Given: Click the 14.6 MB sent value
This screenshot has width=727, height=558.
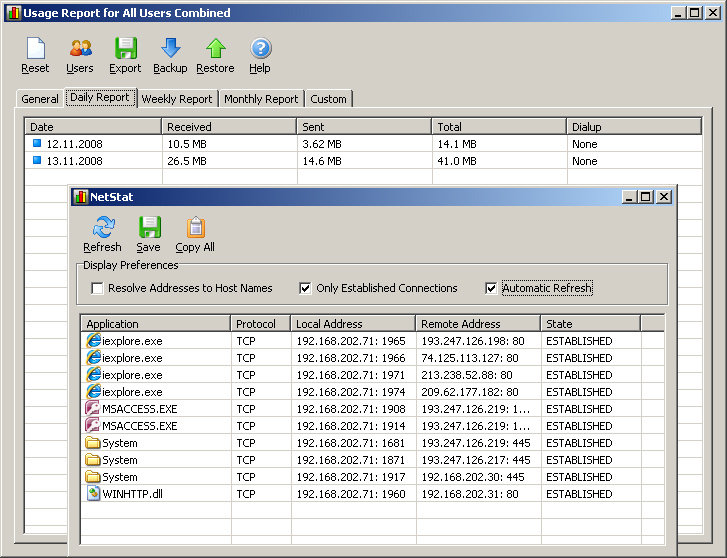Looking at the screenshot, I should pos(322,161).
